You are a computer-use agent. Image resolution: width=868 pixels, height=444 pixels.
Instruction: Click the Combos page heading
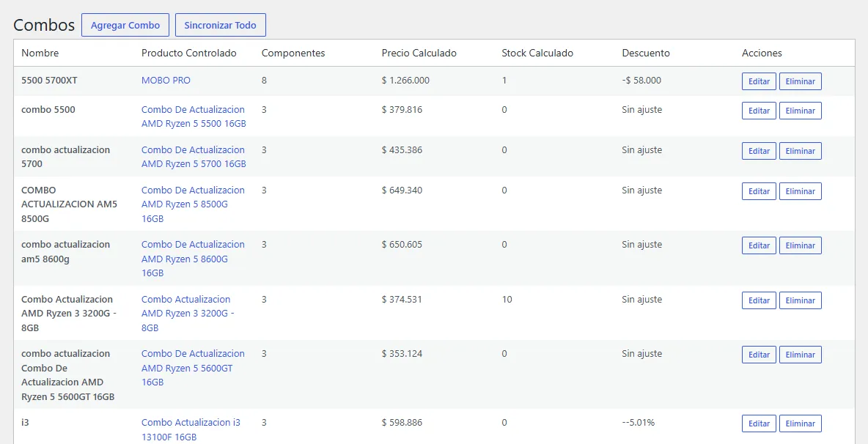(44, 26)
